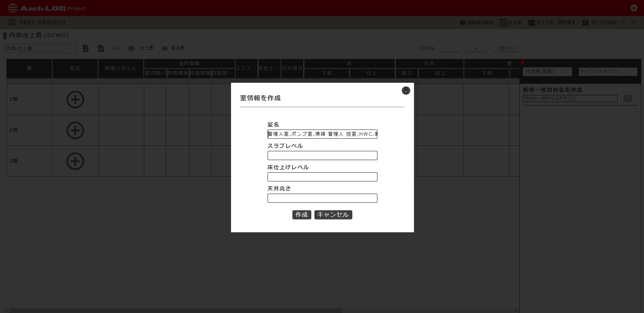The image size is (644, 313).
Task: Collapse the side panel with red arrow
Action: pos(522,62)
